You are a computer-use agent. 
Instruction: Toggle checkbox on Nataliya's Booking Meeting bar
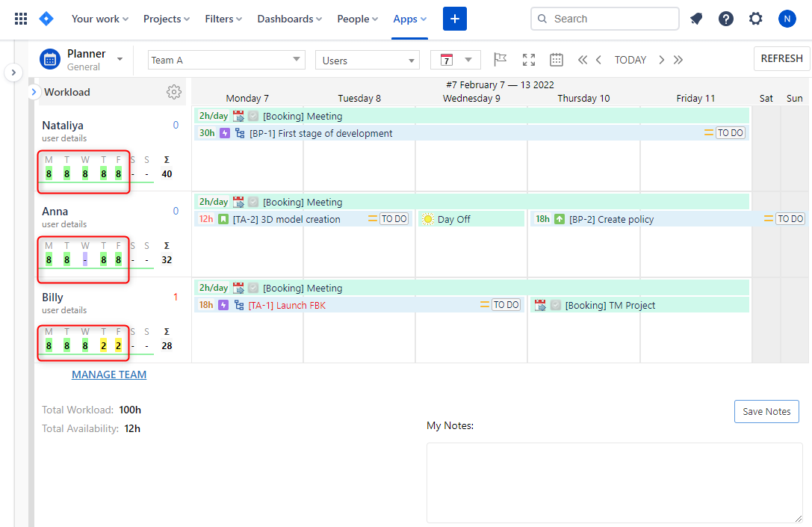tap(252, 116)
